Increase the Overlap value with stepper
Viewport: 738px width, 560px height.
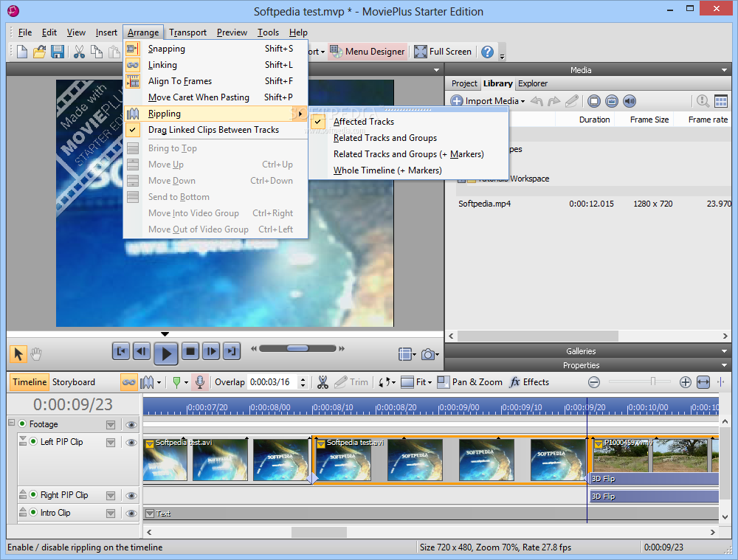pos(303,378)
